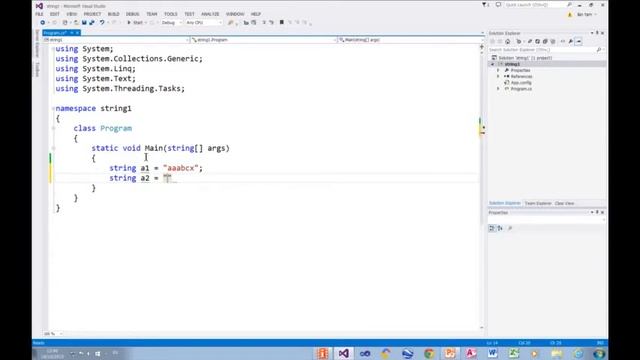Screen dimensions: 640x360
Task: Open the EDIT menu
Action: click(x=55, y=14)
